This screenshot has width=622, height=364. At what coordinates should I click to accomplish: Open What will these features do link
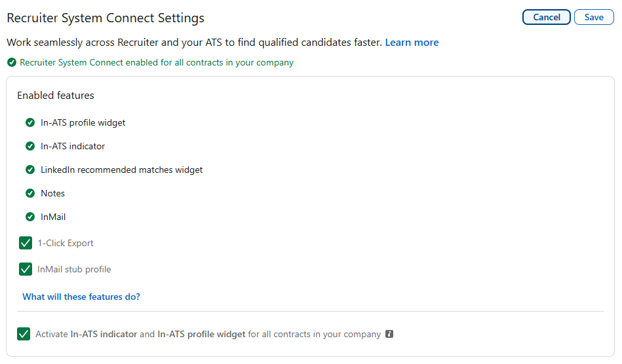81,297
